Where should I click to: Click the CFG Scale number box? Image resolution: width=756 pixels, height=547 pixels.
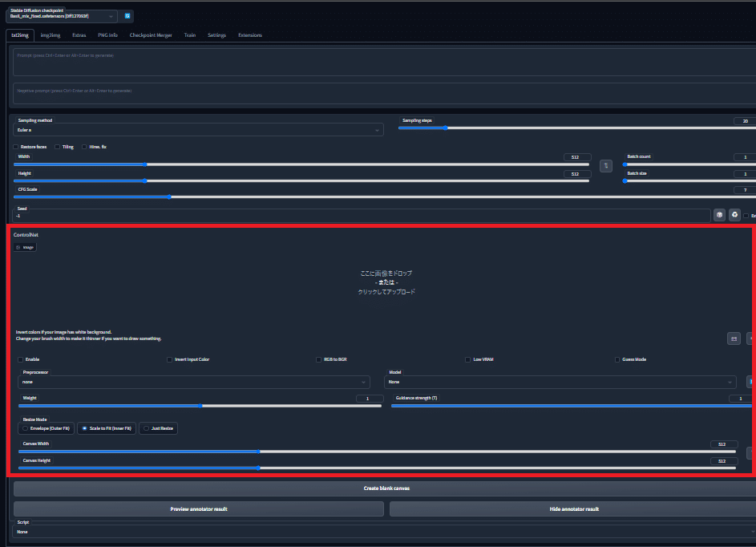[x=745, y=190]
